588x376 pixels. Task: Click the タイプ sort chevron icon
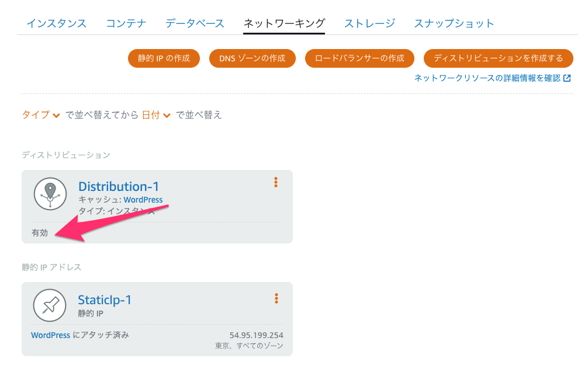coord(57,116)
